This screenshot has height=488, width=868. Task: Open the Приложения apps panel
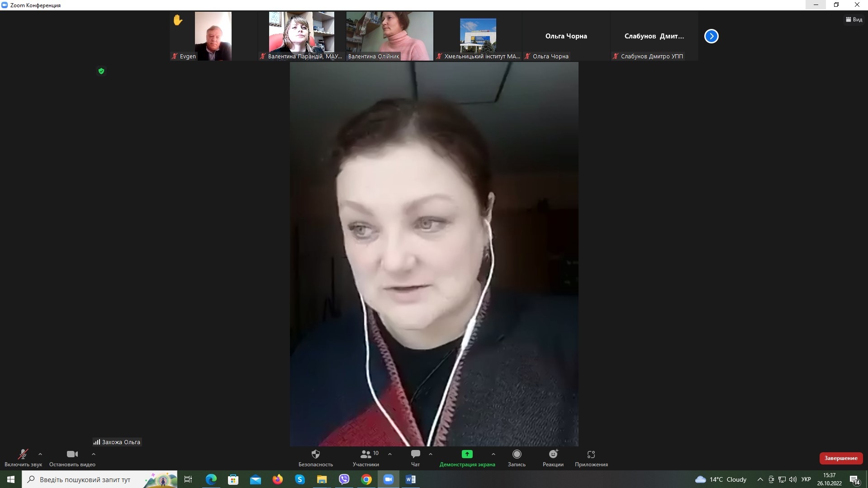click(591, 458)
